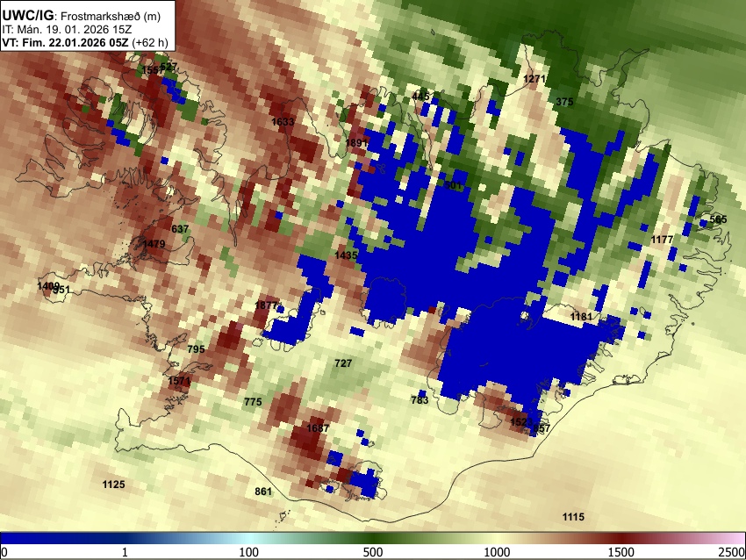Click the 727 value label on the map
Viewport: 746px width, 560px height.
[343, 363]
